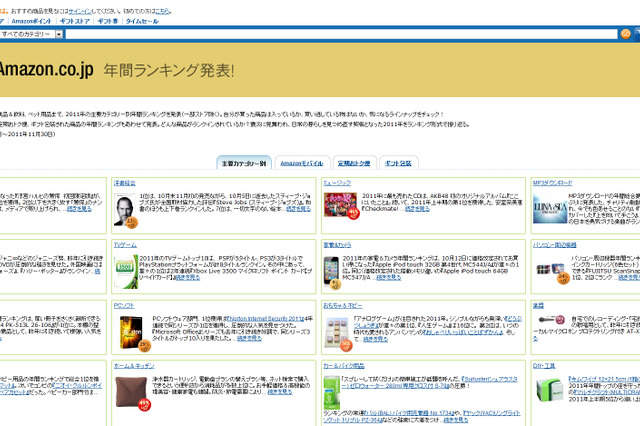Open the ミュージック category heading link

[337, 183]
